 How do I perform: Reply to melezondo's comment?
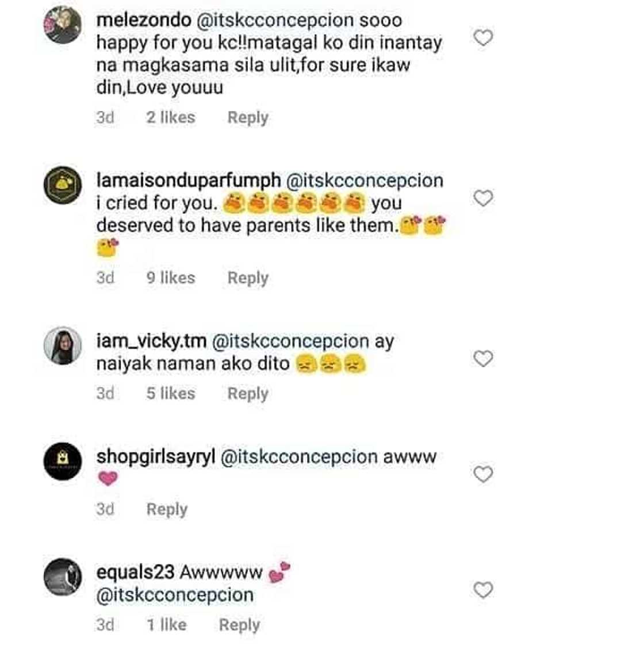click(x=248, y=117)
